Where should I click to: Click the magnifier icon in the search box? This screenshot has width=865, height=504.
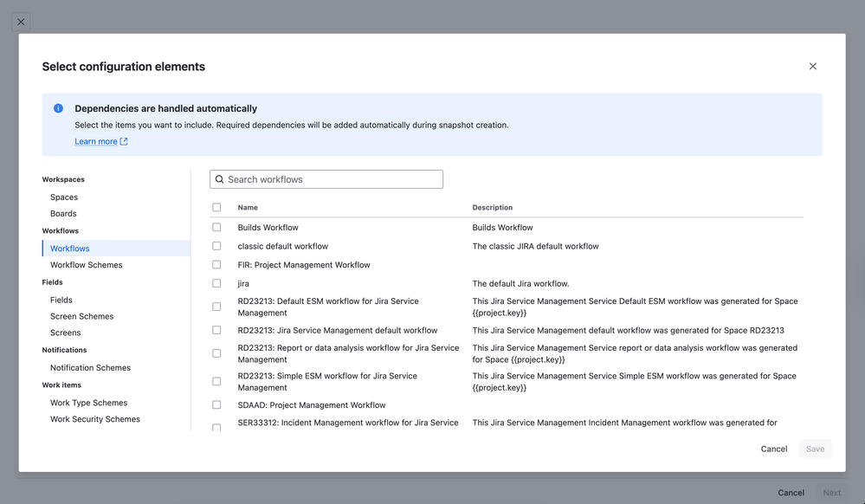pos(220,179)
